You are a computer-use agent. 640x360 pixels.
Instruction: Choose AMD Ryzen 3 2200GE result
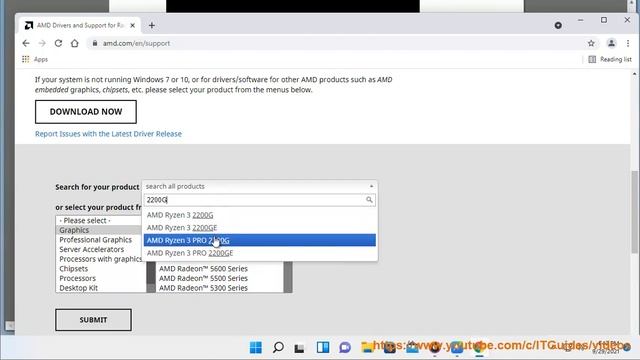point(260,227)
